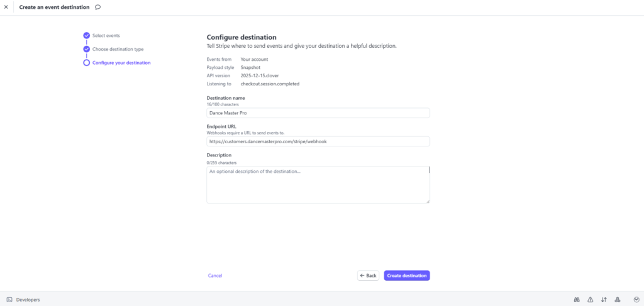Click the Description textarea resize handle
Screen dimensions: 644x306
tap(428, 201)
